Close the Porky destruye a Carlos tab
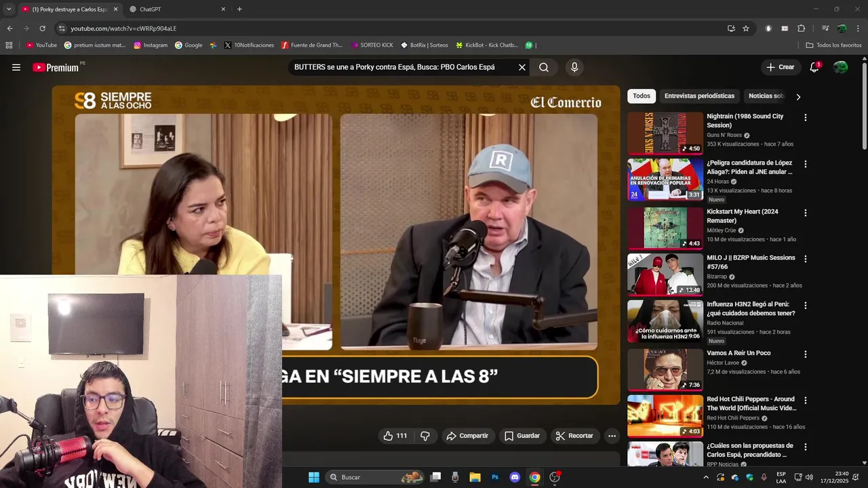 [x=115, y=9]
